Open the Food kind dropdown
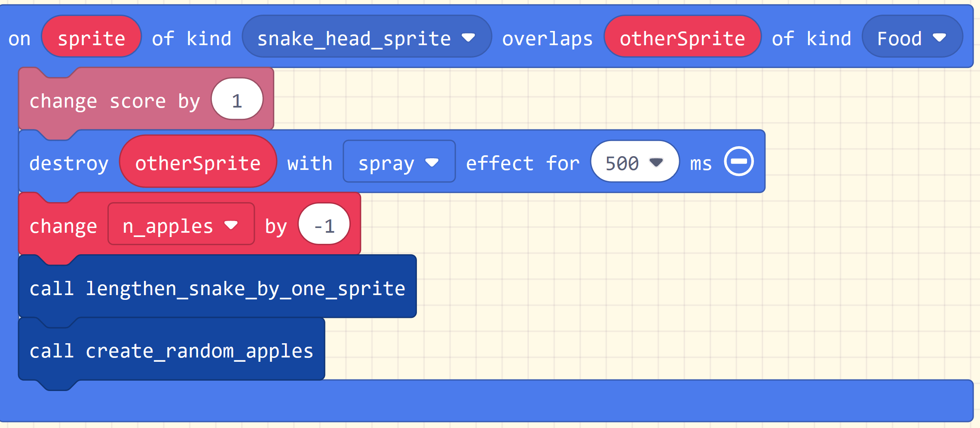This screenshot has height=428, width=980. (x=912, y=37)
